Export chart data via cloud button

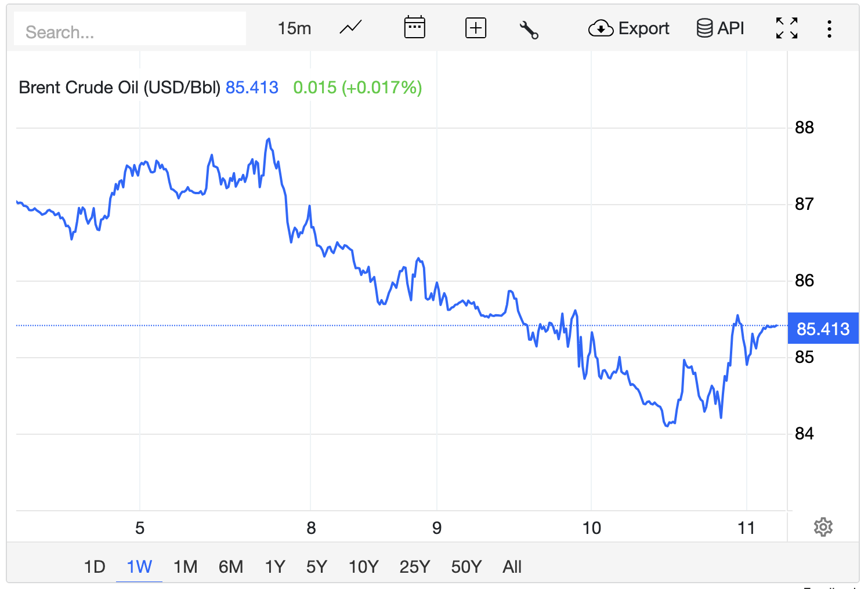coord(628,28)
